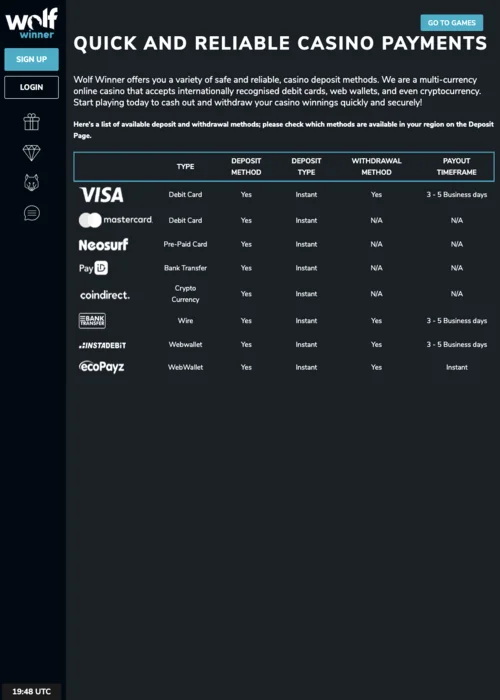Click the 'Pre-Paid Card' type cell
500x700 pixels.
pyautogui.click(x=185, y=244)
